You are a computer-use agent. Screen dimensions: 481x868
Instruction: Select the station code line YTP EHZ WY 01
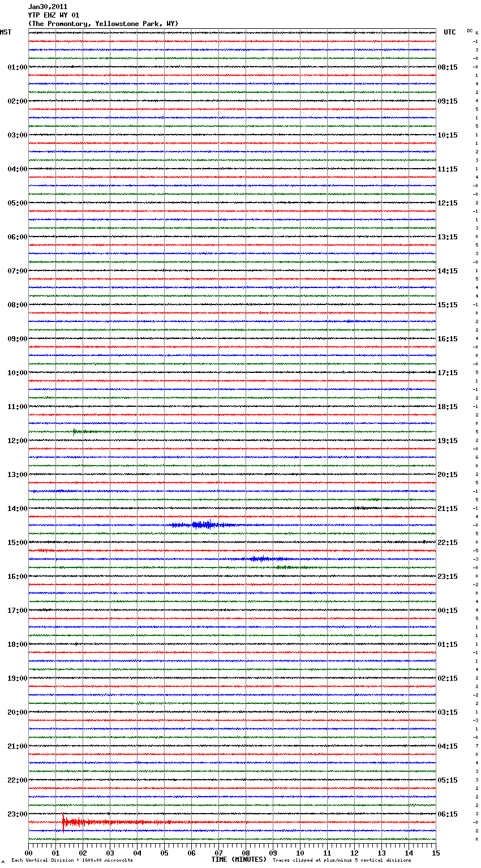(x=54, y=15)
